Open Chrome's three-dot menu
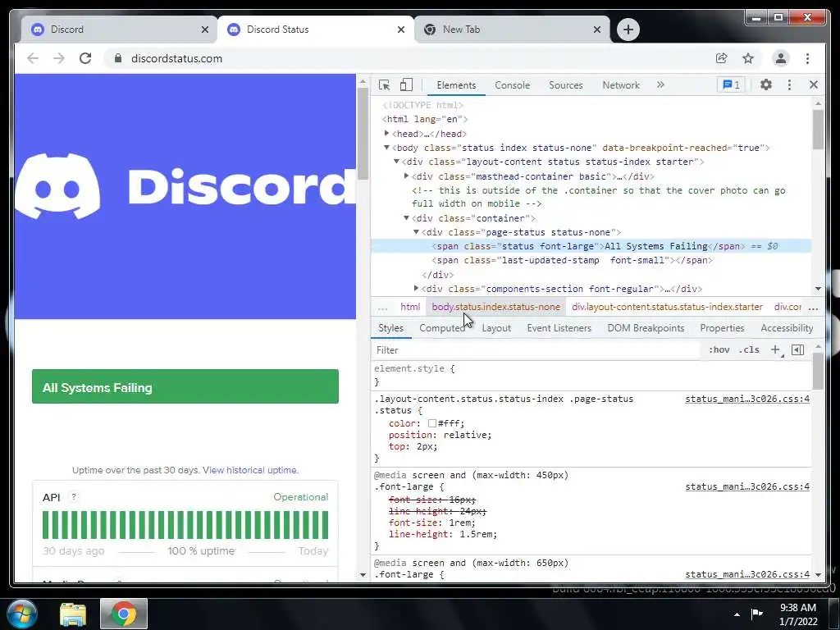Viewport: 840px width, 630px height. 807,58
